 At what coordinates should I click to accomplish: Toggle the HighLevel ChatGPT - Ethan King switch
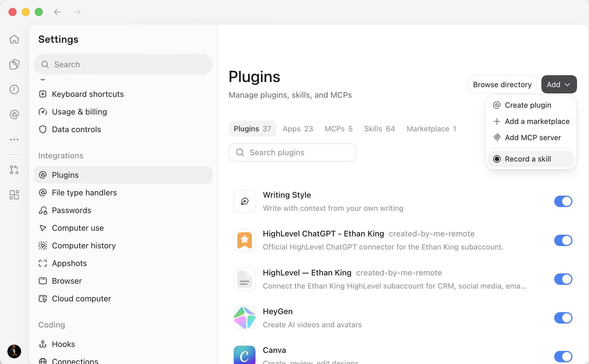coord(563,240)
